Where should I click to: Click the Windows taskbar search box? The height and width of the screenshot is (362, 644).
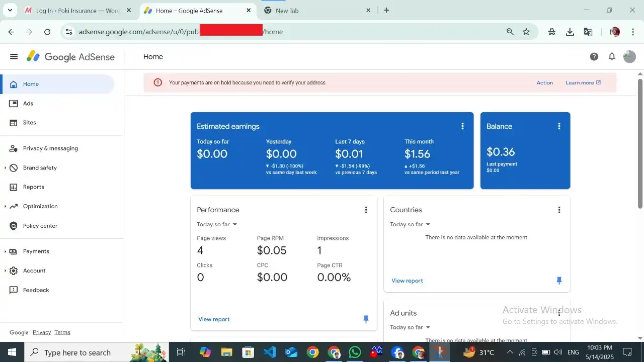(96, 352)
